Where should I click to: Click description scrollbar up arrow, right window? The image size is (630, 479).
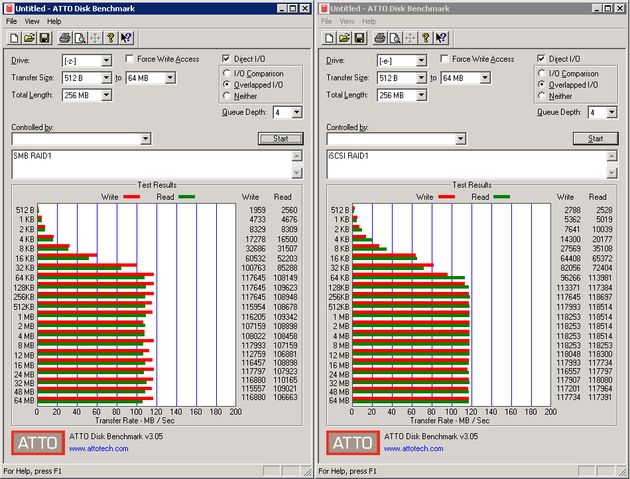click(612, 156)
